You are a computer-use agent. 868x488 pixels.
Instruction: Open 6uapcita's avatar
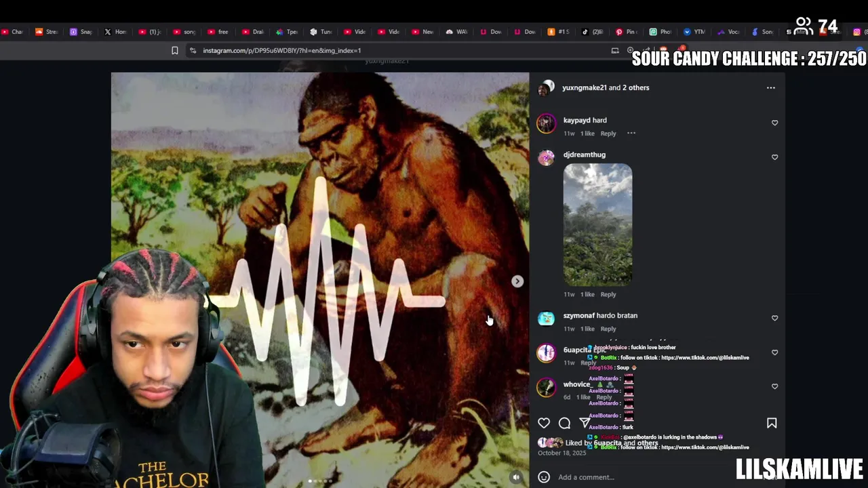coord(547,352)
